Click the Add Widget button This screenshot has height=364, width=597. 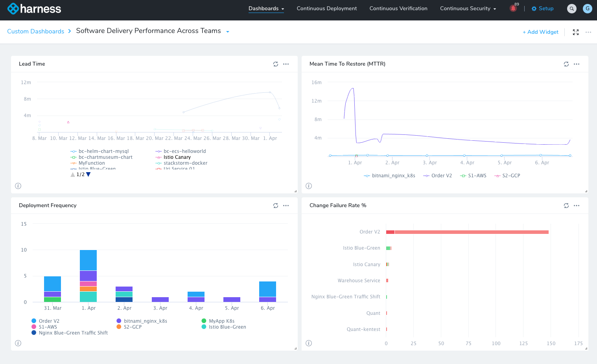(x=540, y=32)
